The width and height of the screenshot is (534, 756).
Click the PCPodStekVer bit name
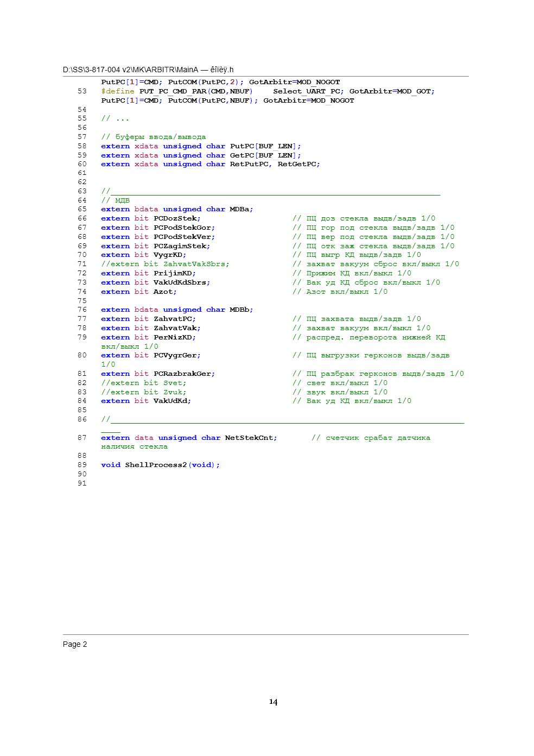pyautogui.click(x=182, y=237)
